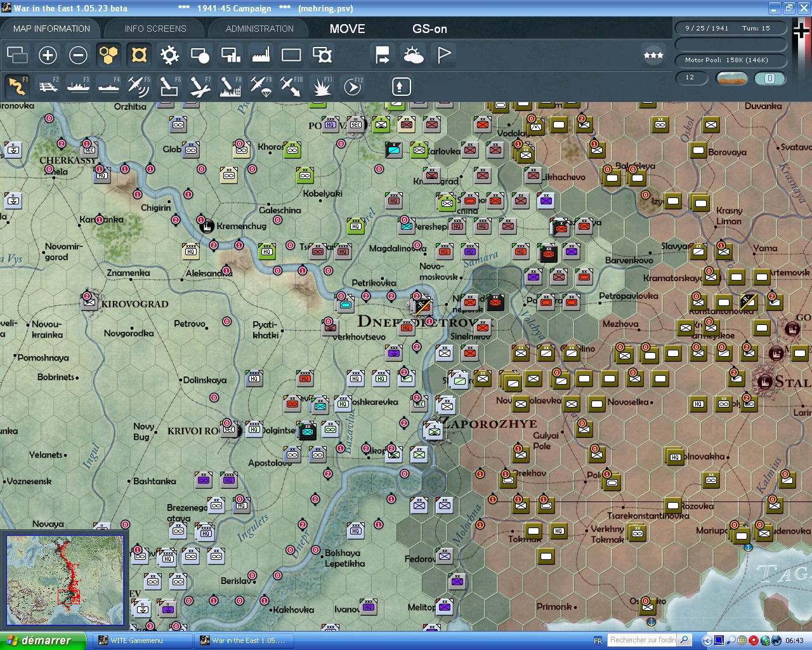Click the MOVE mode label
This screenshot has width=812, height=650.
pyautogui.click(x=348, y=29)
